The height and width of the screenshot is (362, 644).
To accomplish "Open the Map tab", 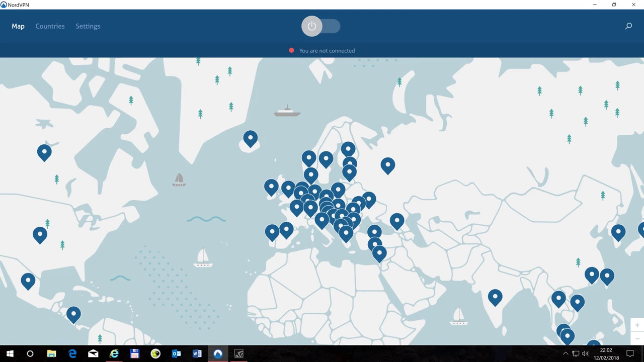I will pos(18,26).
